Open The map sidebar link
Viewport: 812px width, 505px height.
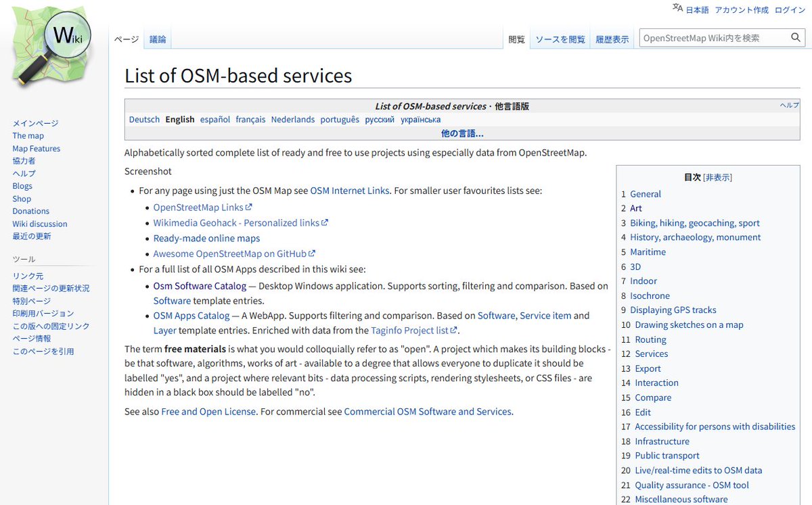tap(28, 136)
